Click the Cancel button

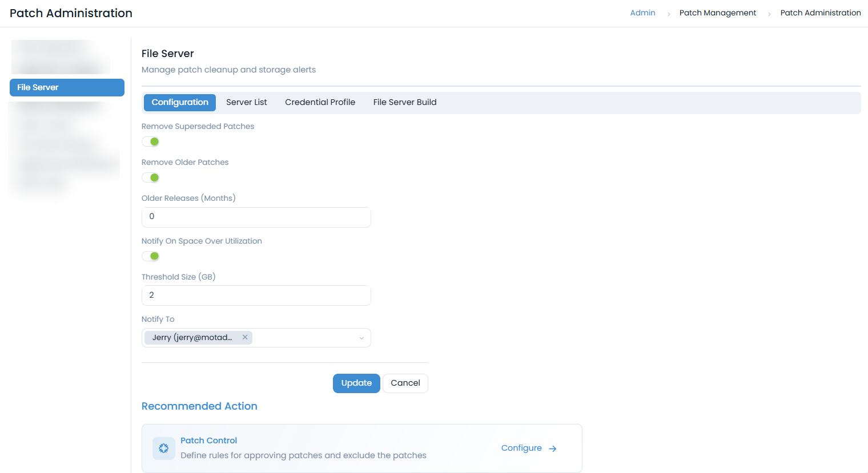pyautogui.click(x=405, y=383)
